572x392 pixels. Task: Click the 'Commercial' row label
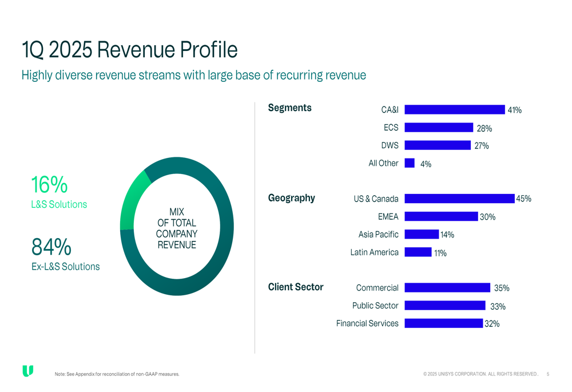tap(377, 288)
